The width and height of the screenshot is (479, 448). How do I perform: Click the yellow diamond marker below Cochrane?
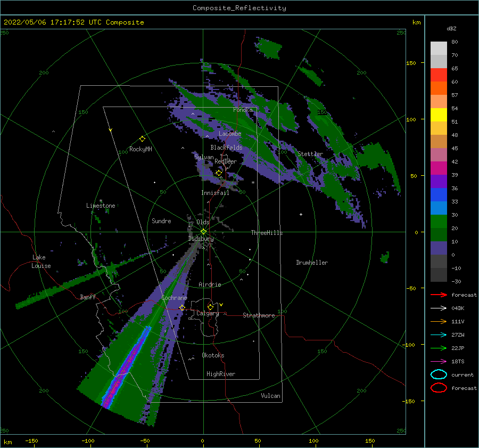pos(182,307)
